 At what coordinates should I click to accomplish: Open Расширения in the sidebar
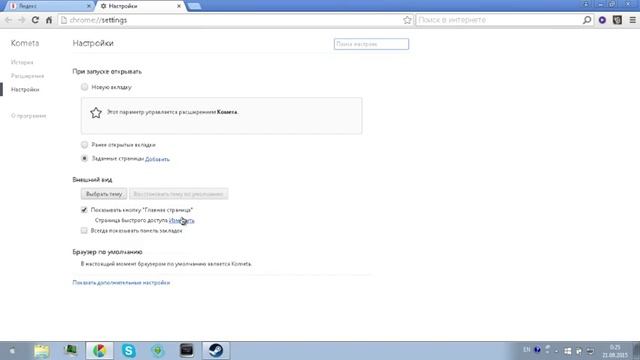(27, 76)
